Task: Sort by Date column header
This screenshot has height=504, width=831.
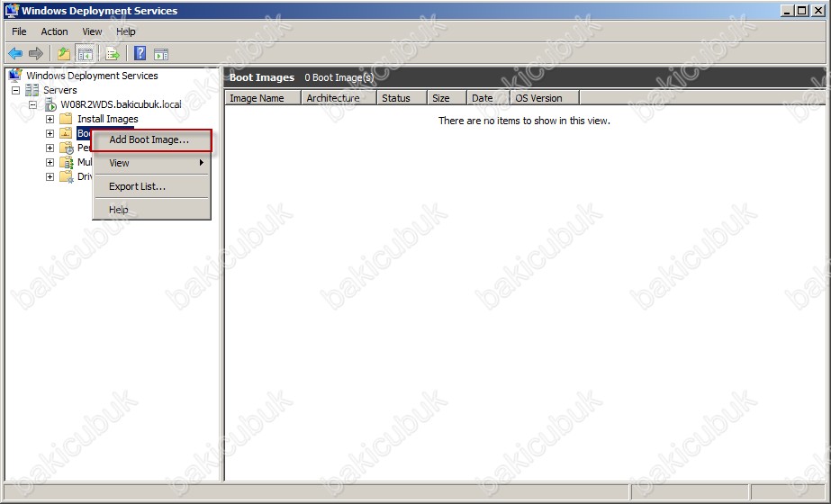Action: [x=488, y=98]
